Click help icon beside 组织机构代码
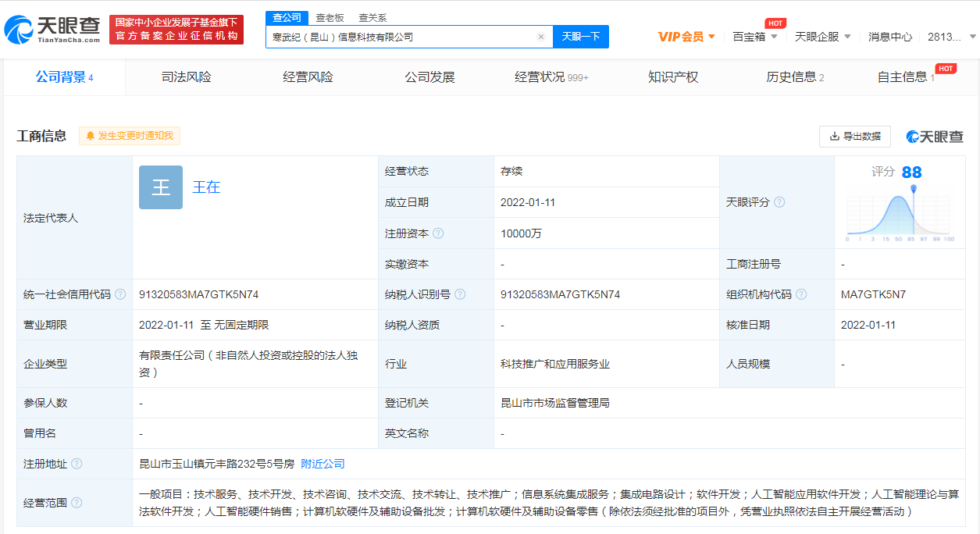 tap(801, 294)
